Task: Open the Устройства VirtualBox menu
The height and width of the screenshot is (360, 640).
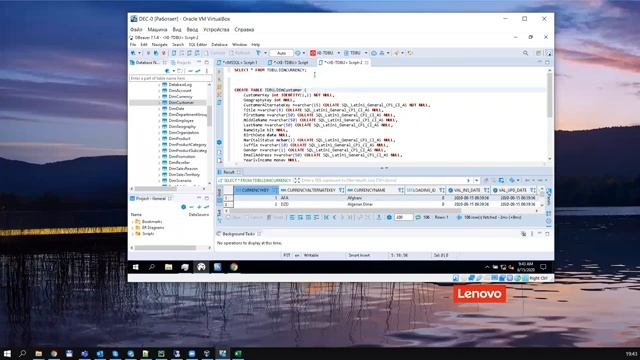Action: coord(216,29)
